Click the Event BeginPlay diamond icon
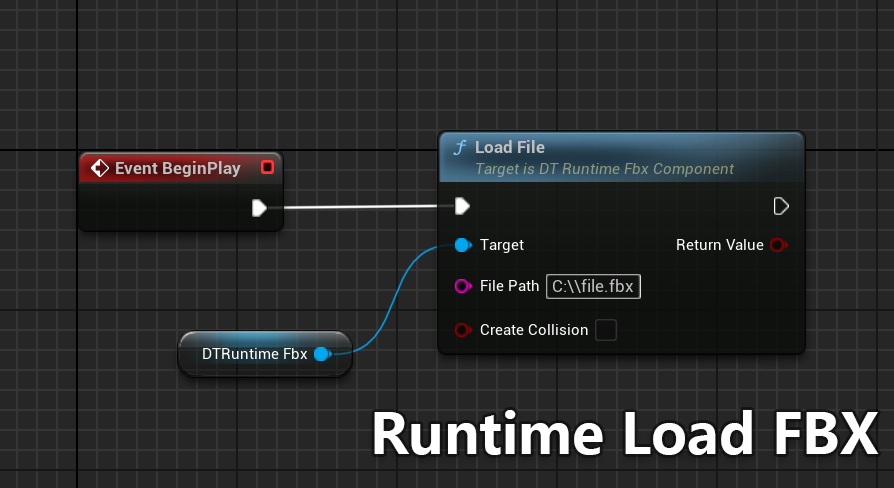 point(100,168)
